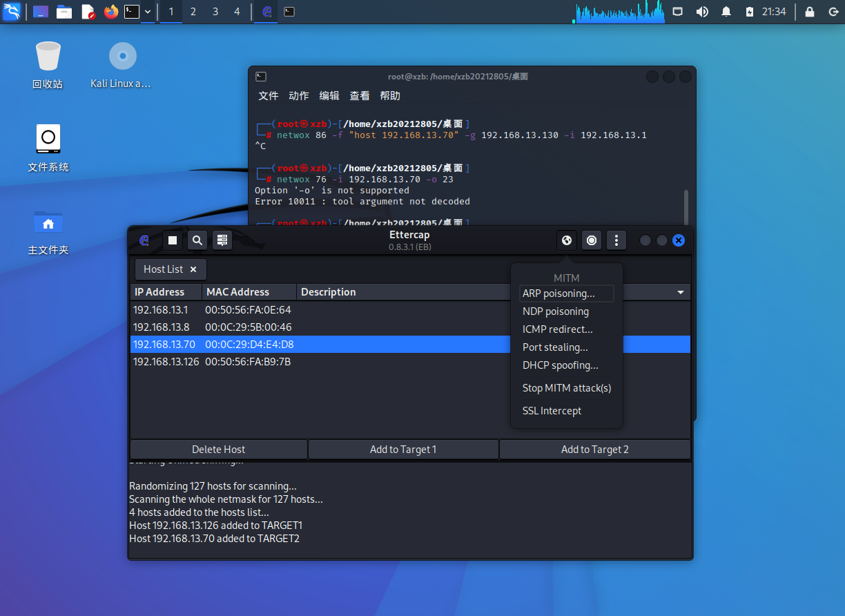Click the Ettercap MITM globe menu icon

[567, 240]
